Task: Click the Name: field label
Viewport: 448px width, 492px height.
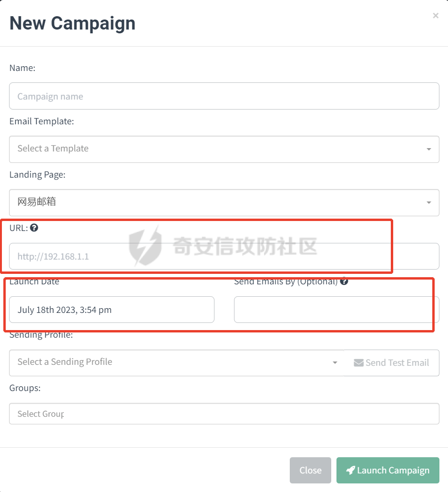Action: 22,68
